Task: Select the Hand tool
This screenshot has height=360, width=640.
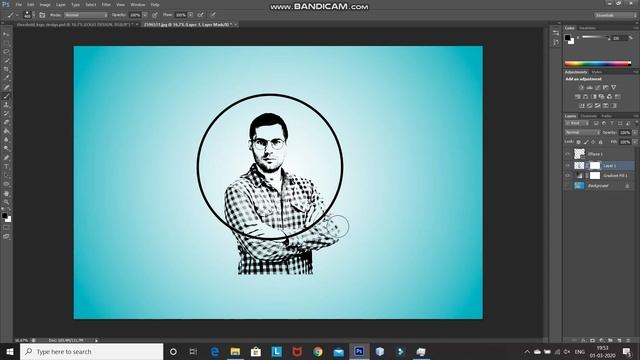Action: click(x=6, y=193)
